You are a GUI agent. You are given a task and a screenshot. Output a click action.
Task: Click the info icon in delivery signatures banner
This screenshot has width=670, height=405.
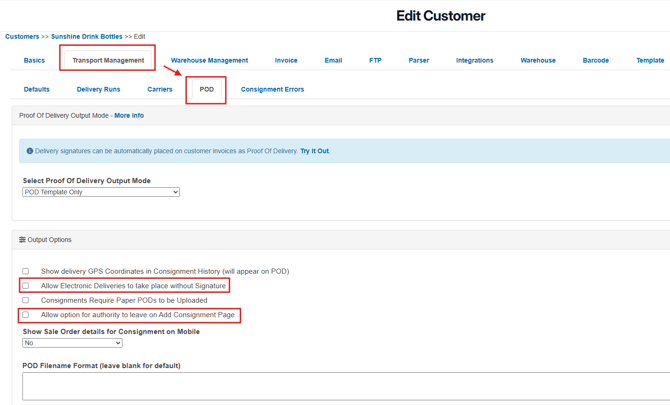[x=30, y=151]
